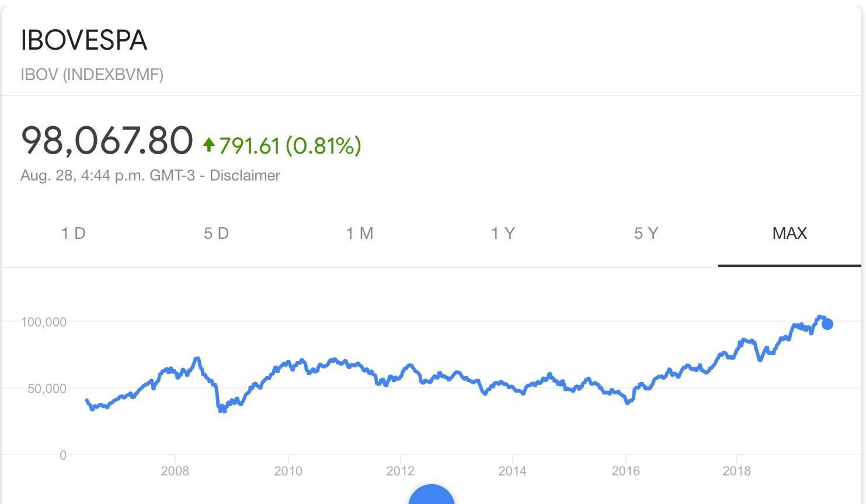Click the 2018 label on time axis
The height and width of the screenshot is (504, 866).
(736, 471)
